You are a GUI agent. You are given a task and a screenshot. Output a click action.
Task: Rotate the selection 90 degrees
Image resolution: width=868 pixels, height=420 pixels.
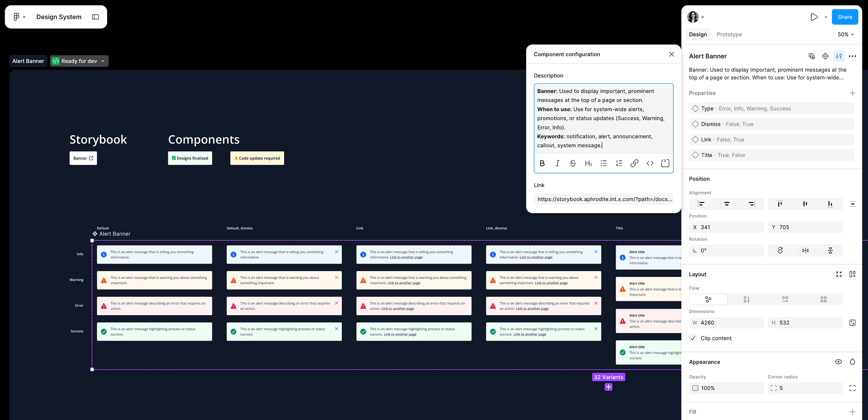pos(780,250)
